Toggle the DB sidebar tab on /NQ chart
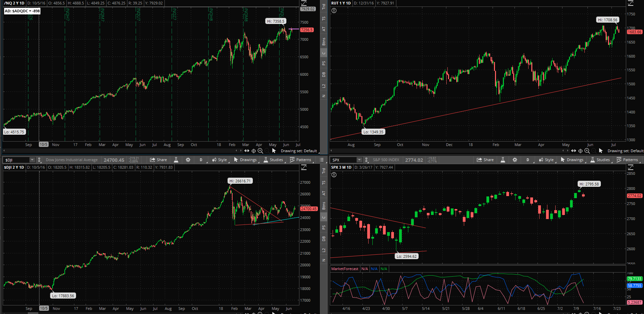The height and width of the screenshot is (314, 644). pos(324,75)
